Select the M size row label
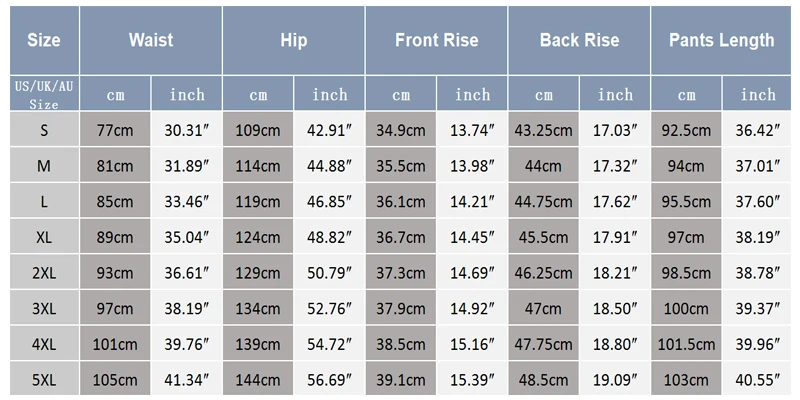This screenshot has height=400, width=800. [44, 165]
